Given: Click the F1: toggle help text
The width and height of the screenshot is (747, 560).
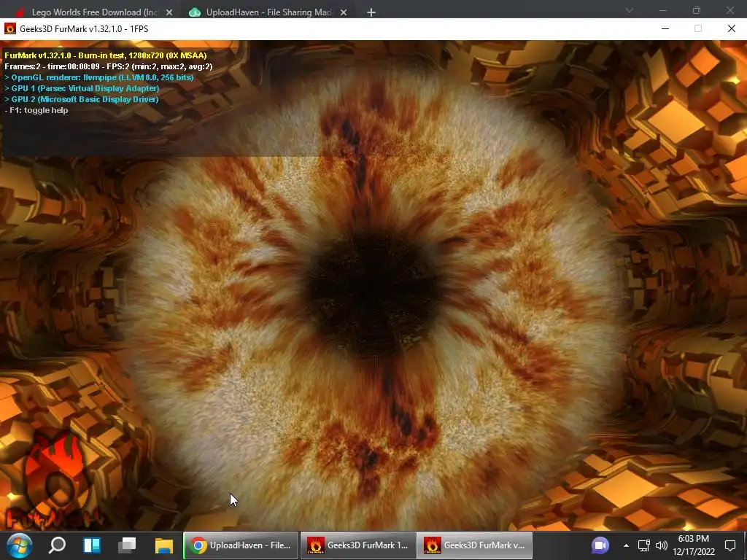Looking at the screenshot, I should coord(36,110).
